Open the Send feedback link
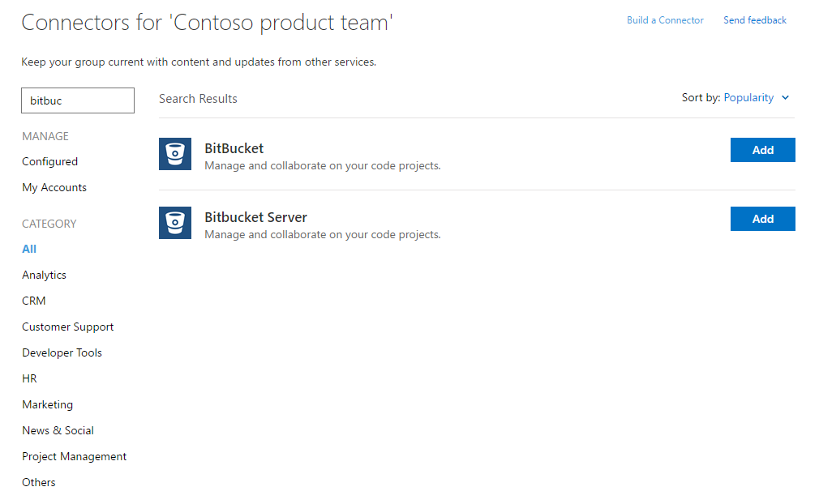Screen dimensions: 819x504 point(755,19)
